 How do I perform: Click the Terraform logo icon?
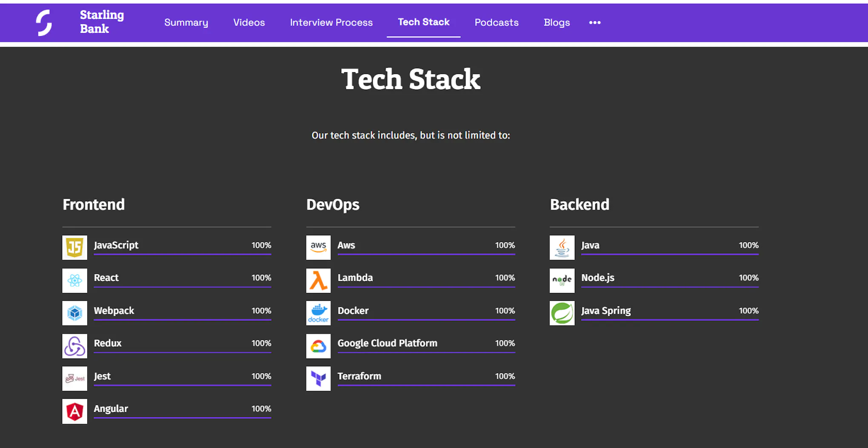click(318, 378)
